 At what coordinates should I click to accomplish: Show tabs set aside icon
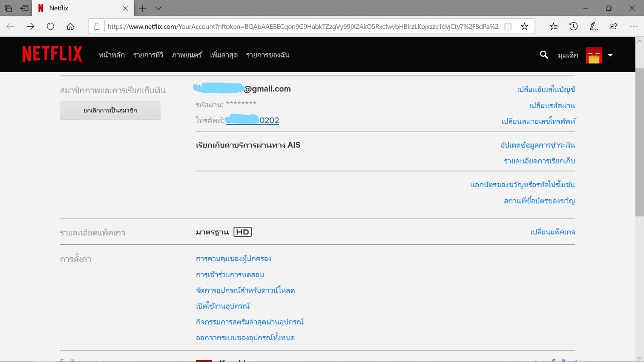click(8, 8)
